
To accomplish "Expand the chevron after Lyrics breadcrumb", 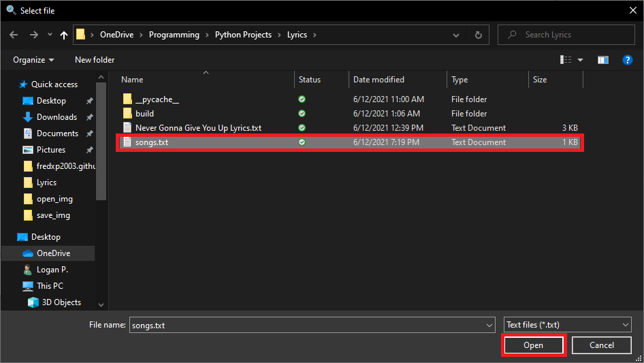I will pos(315,35).
